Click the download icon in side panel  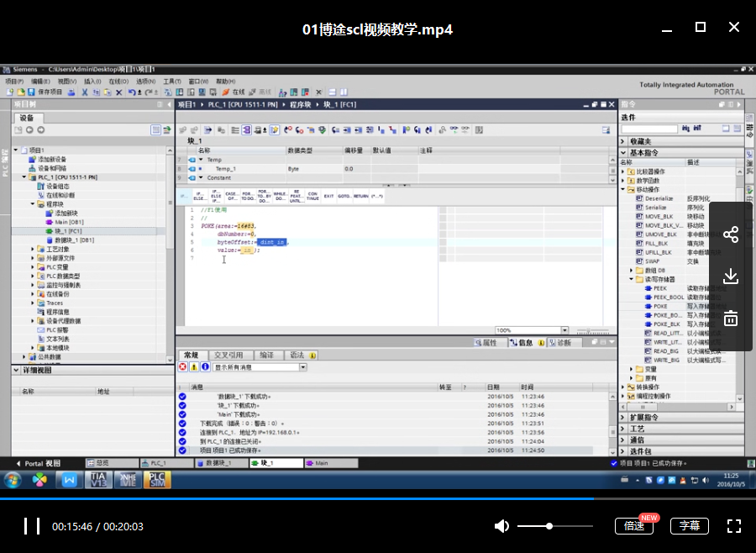[x=731, y=276]
